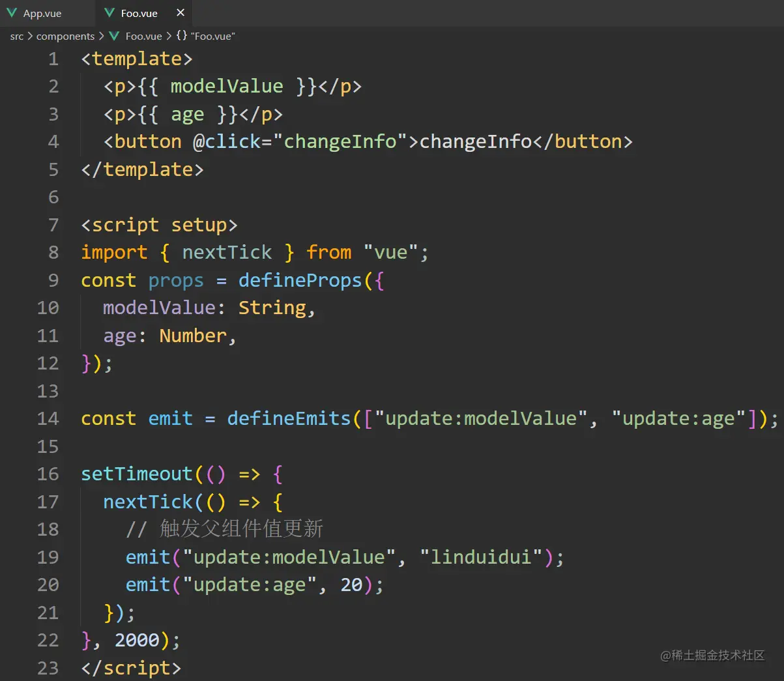Click the 'Number' type on line 11
Viewport: 784px width, 681px height.
tap(193, 336)
